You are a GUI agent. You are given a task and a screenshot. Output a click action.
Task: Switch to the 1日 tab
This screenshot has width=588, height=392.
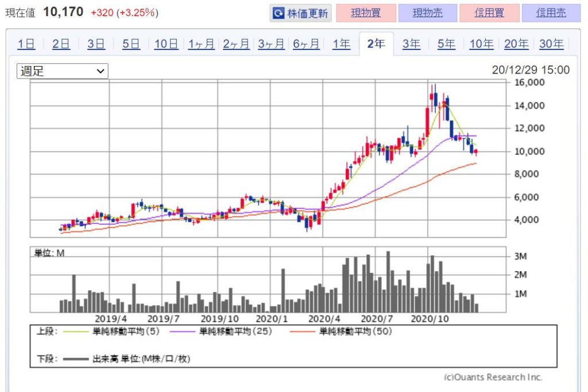26,44
